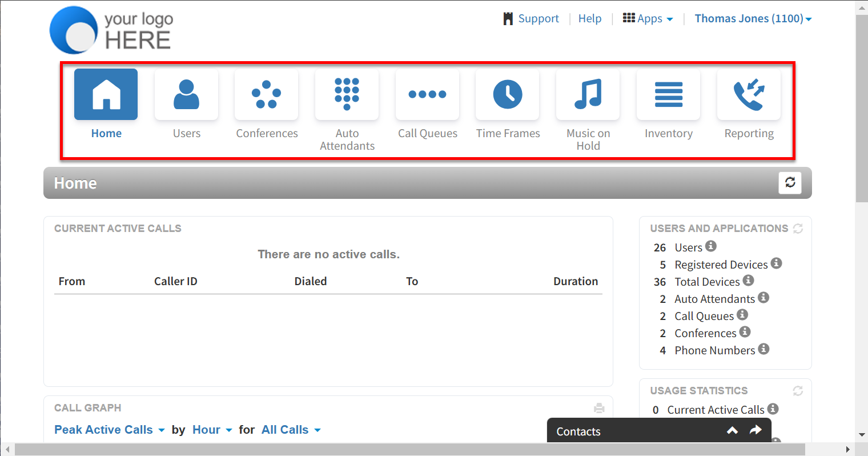Open the Reporting phone icon

pos(749,95)
